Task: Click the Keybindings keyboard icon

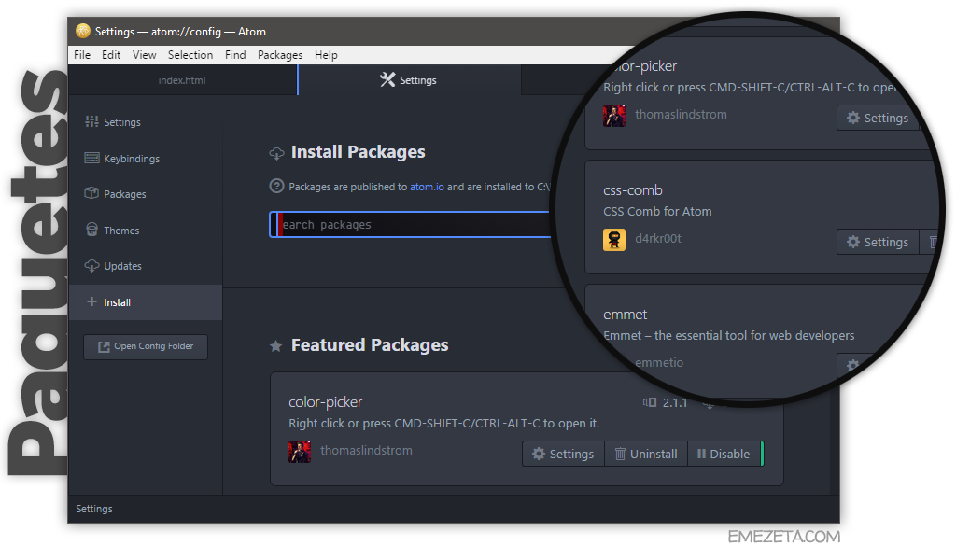Action: (91, 159)
